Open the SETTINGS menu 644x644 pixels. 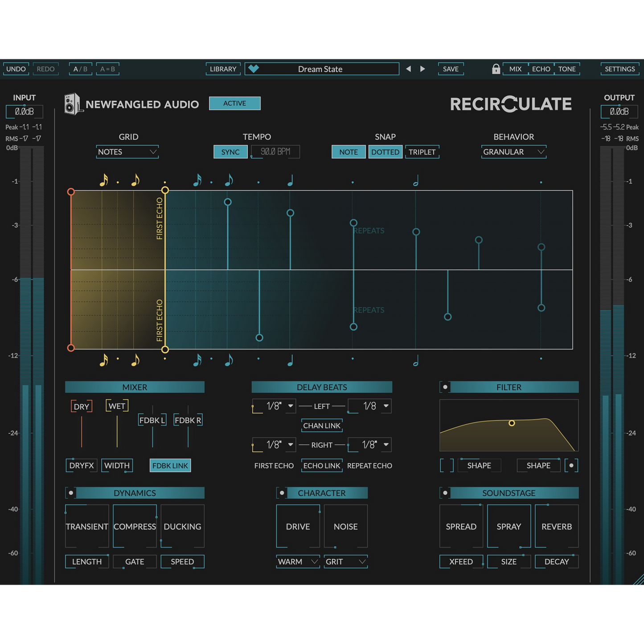pos(619,69)
